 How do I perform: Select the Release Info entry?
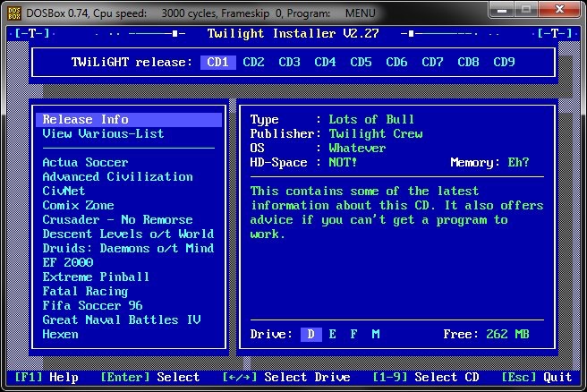[x=129, y=119]
